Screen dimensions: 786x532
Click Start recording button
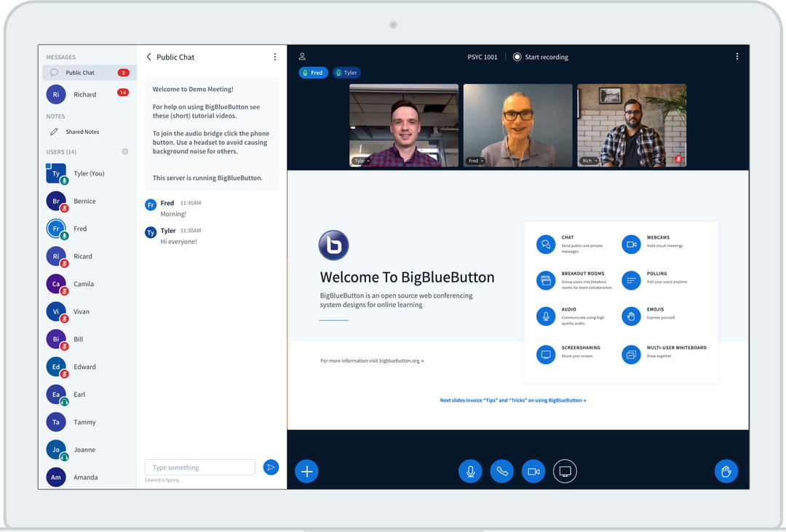point(541,57)
